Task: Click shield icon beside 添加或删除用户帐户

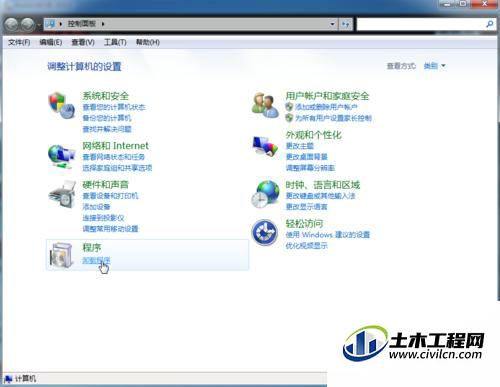Action: (x=289, y=107)
